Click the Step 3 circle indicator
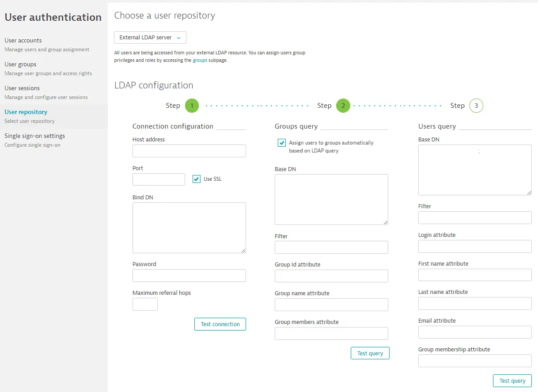This screenshot has width=538, height=392. click(x=476, y=106)
